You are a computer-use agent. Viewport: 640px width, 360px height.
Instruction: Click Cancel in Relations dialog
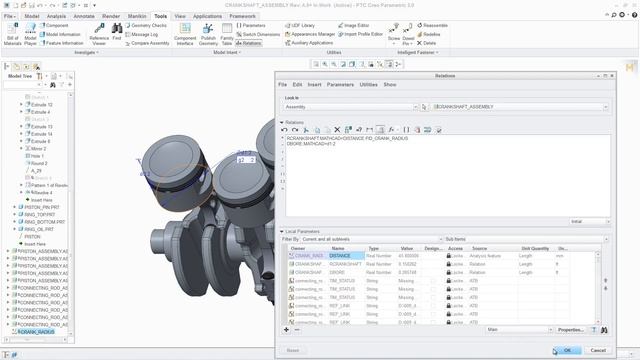click(598, 350)
